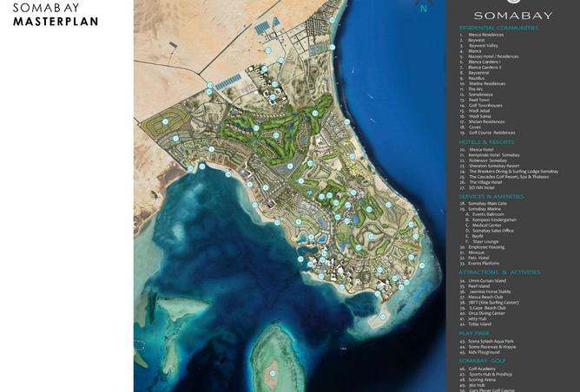
Task: Select legend entry 2 Baywest
Action: (472, 40)
